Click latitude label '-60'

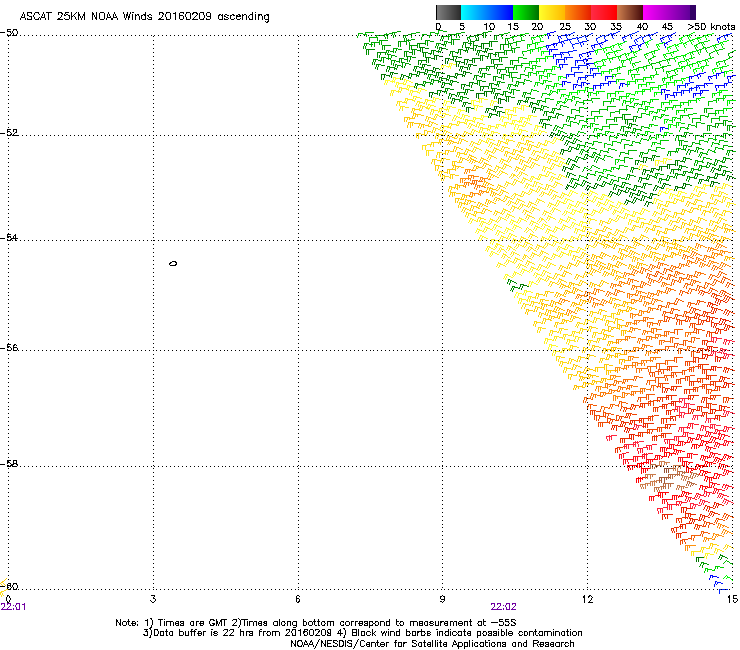[x=9, y=586]
